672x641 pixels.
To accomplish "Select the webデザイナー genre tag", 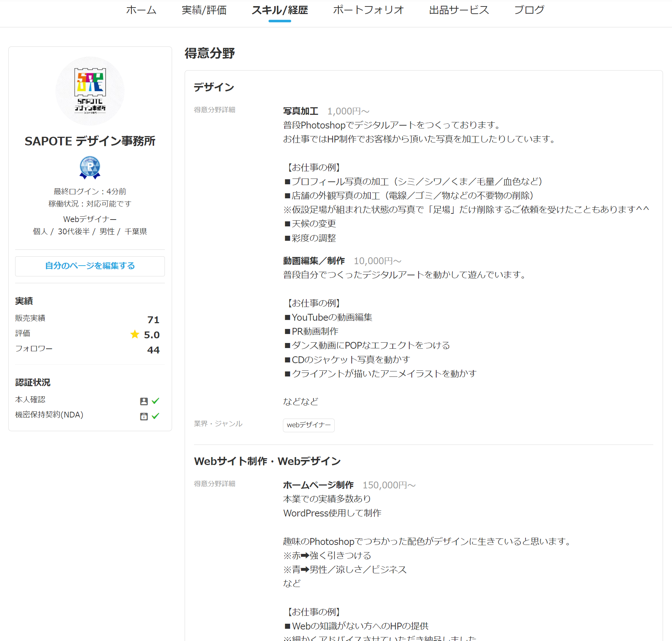I will (308, 425).
